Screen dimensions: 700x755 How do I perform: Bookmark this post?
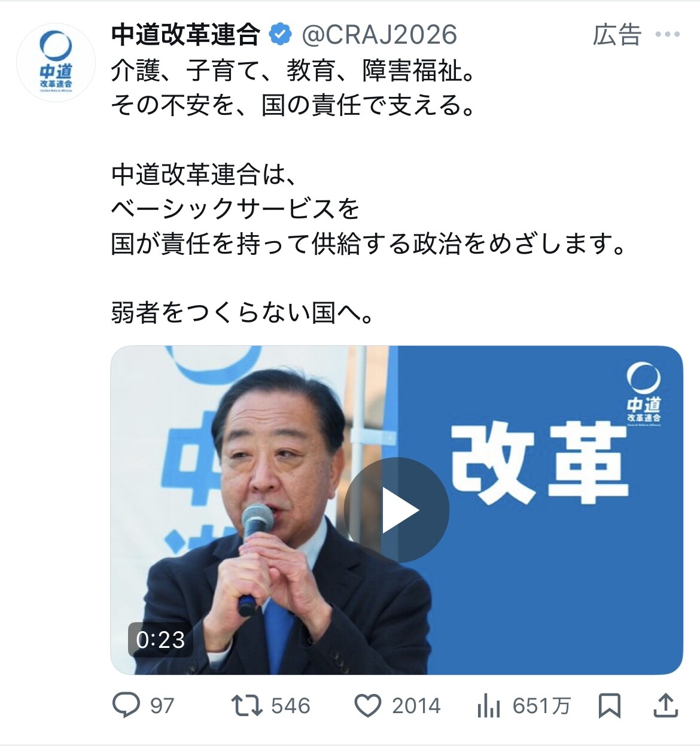point(610,706)
